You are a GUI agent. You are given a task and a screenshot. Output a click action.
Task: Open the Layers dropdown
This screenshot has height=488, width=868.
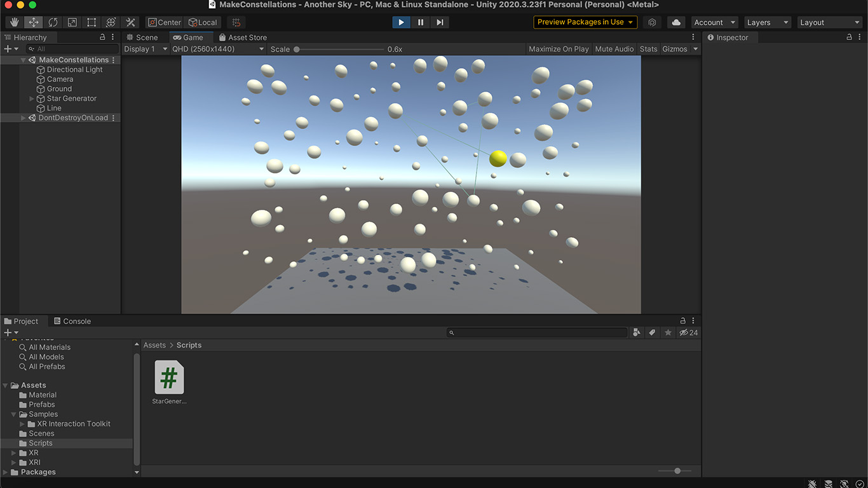point(767,22)
